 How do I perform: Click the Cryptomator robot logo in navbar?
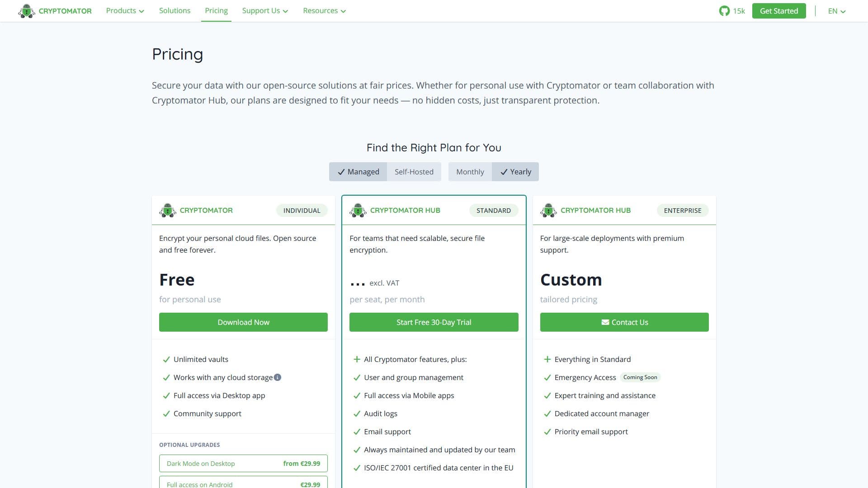[x=27, y=11]
